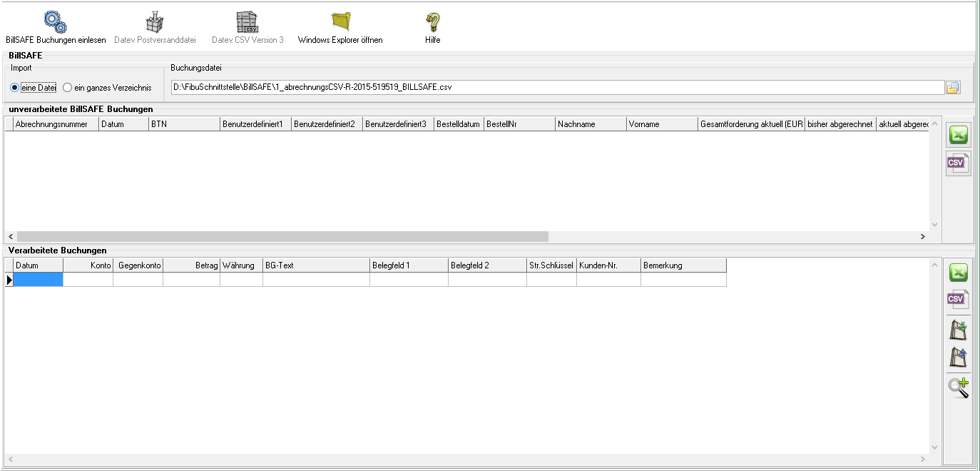This screenshot has width=980, height=471.
Task: Browse for Buchungsdatei with folder button
Action: tap(953, 88)
